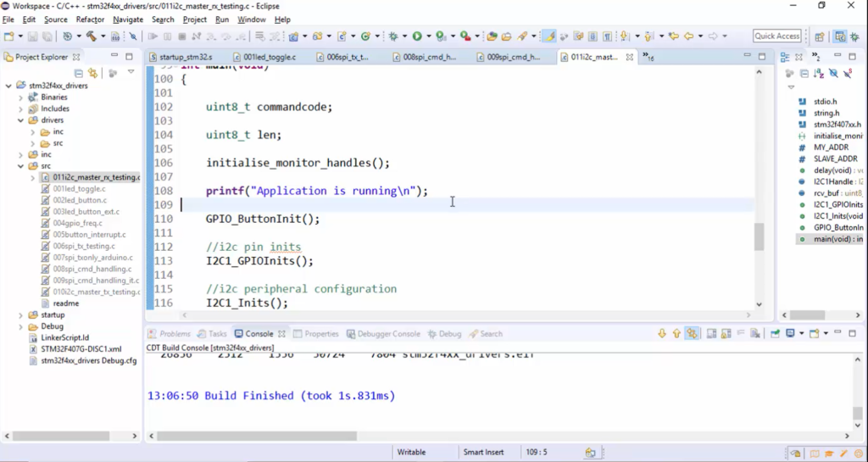Switch to the Debug perspective icon
The width and height of the screenshot is (868, 462).
tap(854, 36)
